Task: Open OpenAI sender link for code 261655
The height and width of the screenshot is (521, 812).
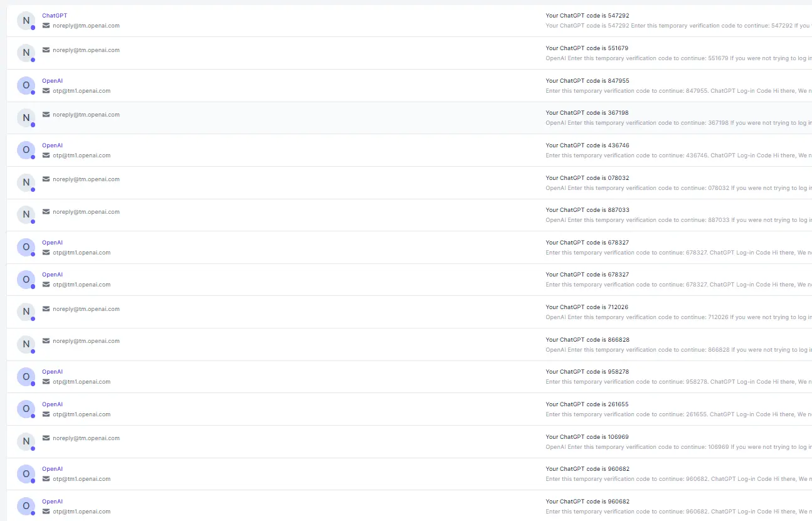Action: pos(53,404)
